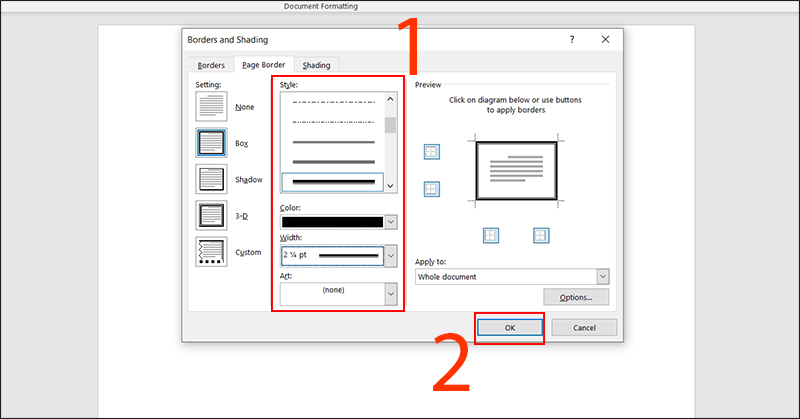This screenshot has width=800, height=419.
Task: Toggle the top border button in Preview
Action: point(432,152)
